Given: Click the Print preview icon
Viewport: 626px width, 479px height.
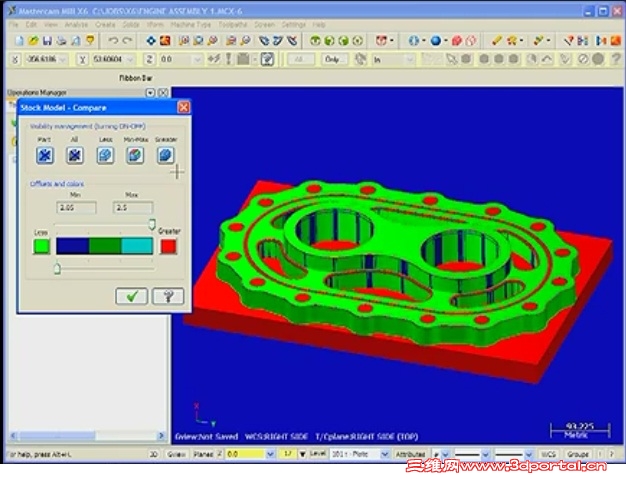Looking at the screenshot, I should pyautogui.click(x=75, y=40).
